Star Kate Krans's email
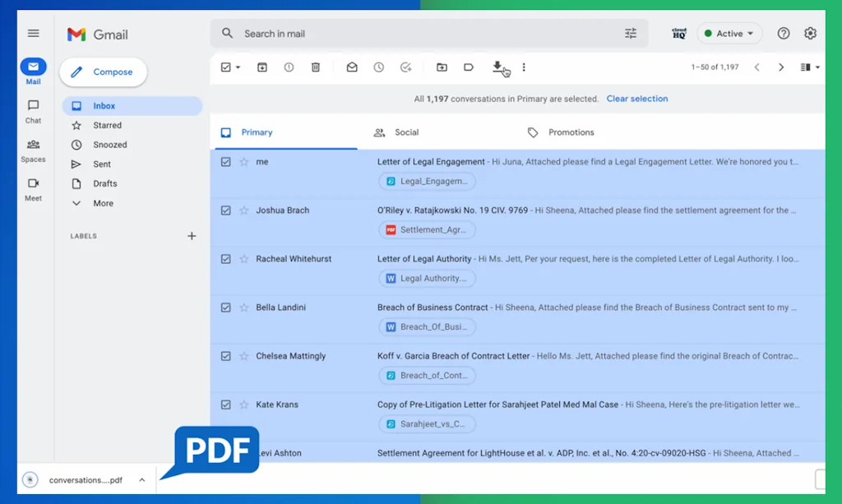This screenshot has height=504, width=842. click(x=243, y=405)
